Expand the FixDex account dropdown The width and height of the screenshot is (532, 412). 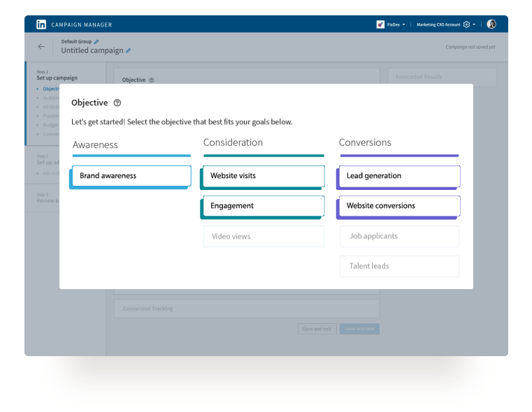[x=403, y=24]
